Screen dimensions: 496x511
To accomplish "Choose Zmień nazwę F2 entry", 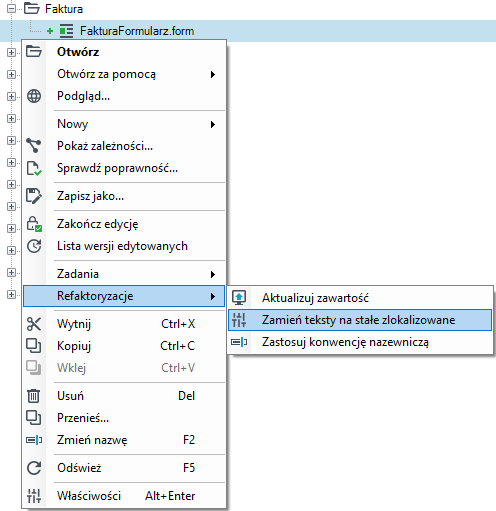I will pyautogui.click(x=124, y=440).
